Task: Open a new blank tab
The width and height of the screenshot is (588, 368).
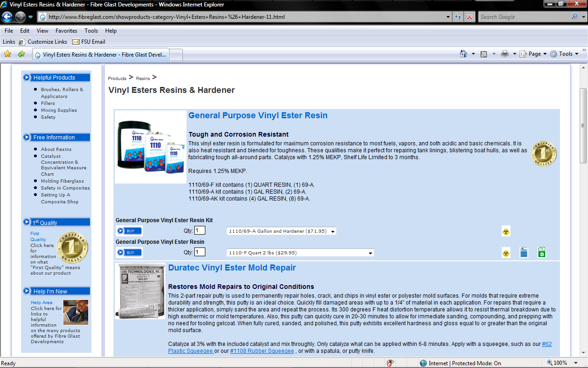Action: click(176, 55)
